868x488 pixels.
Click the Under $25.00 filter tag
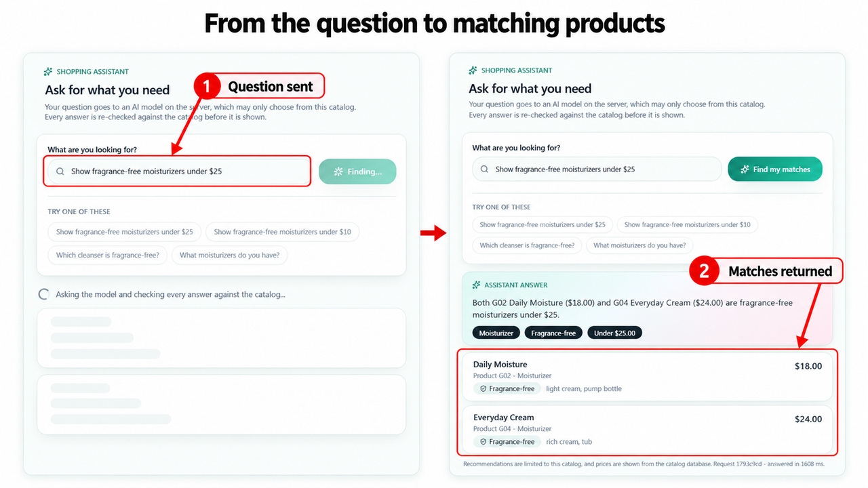(615, 333)
